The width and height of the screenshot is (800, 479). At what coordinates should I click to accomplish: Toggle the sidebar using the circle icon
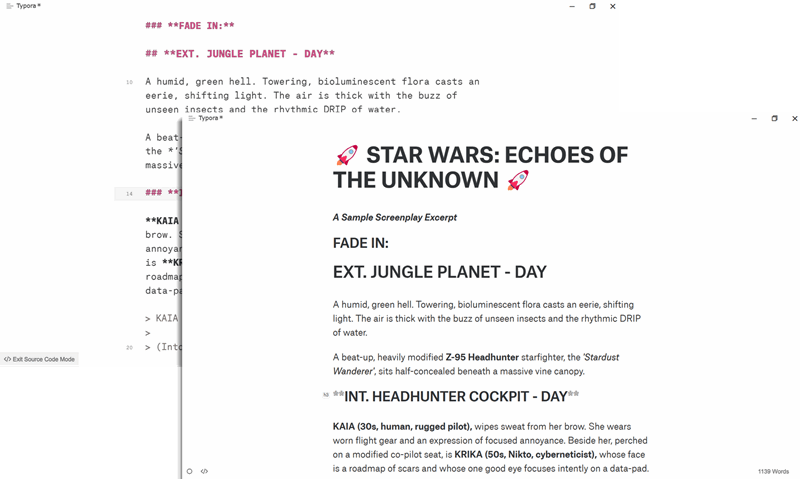point(190,471)
